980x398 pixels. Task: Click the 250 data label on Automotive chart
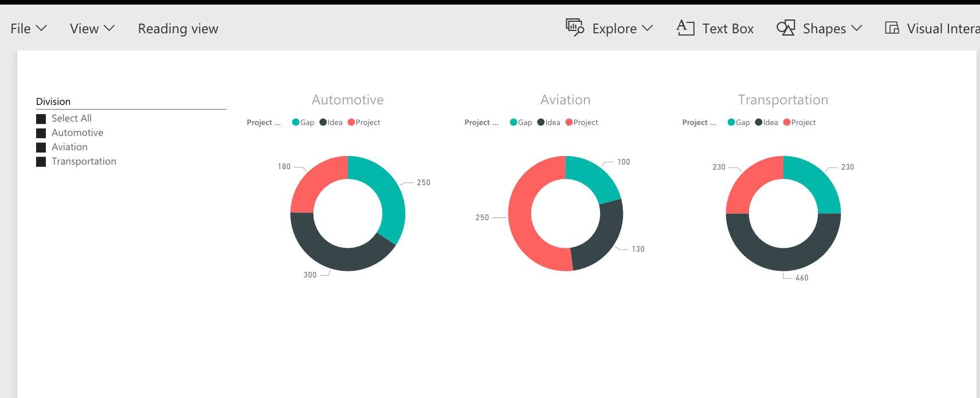424,182
